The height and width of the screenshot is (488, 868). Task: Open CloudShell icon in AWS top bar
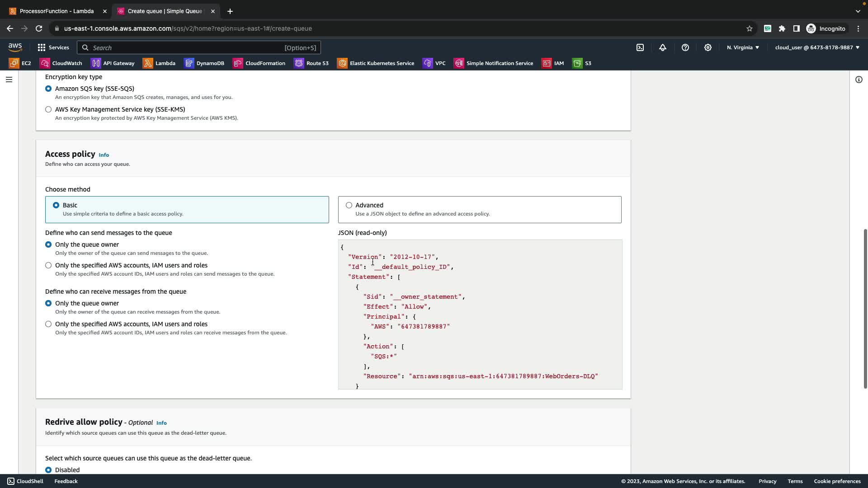pos(640,47)
